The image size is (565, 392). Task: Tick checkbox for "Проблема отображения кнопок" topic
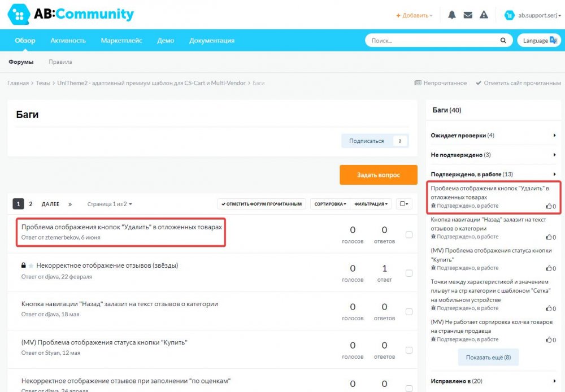[409, 234]
